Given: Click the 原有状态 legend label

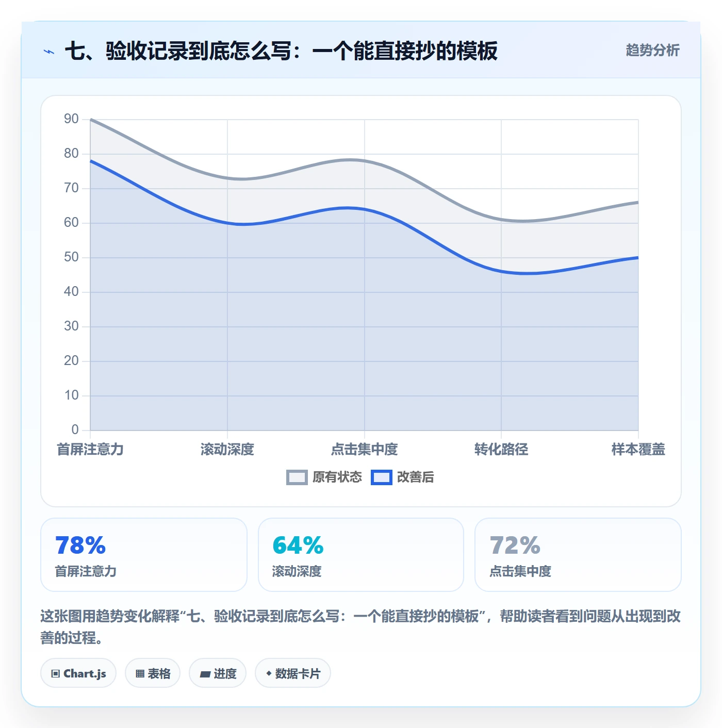Looking at the screenshot, I should (x=337, y=477).
